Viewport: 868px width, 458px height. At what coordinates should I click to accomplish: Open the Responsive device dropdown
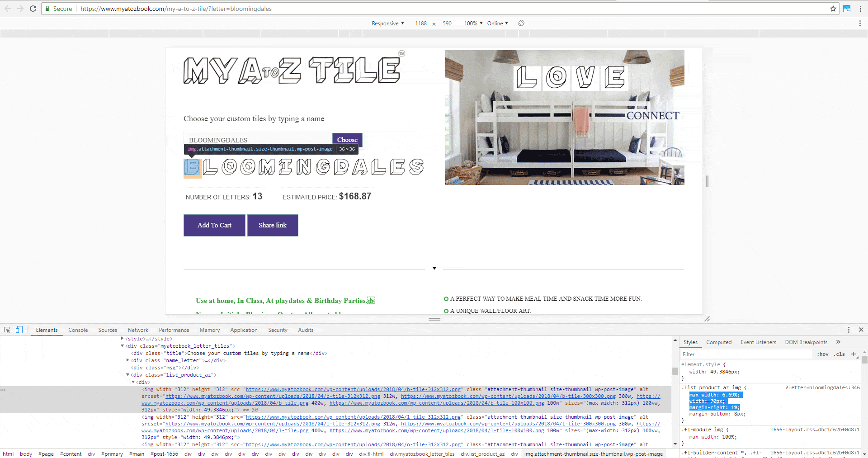click(387, 23)
